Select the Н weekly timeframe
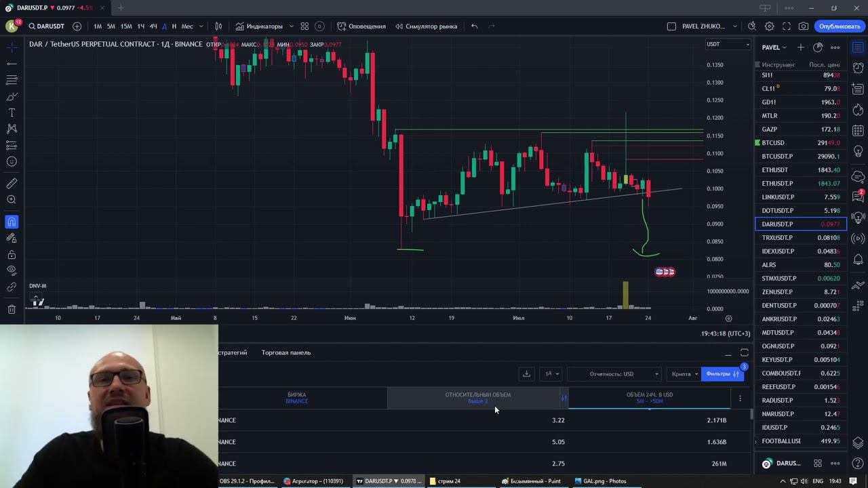This screenshot has height=488, width=868. click(174, 26)
